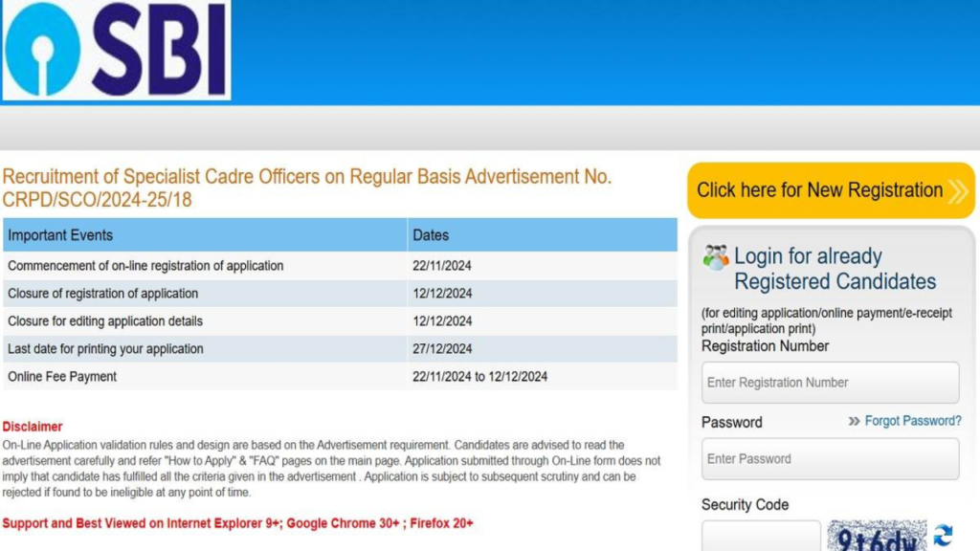Select Closure of registration of application
This screenshot has height=551, width=980.
pyautogui.click(x=102, y=294)
